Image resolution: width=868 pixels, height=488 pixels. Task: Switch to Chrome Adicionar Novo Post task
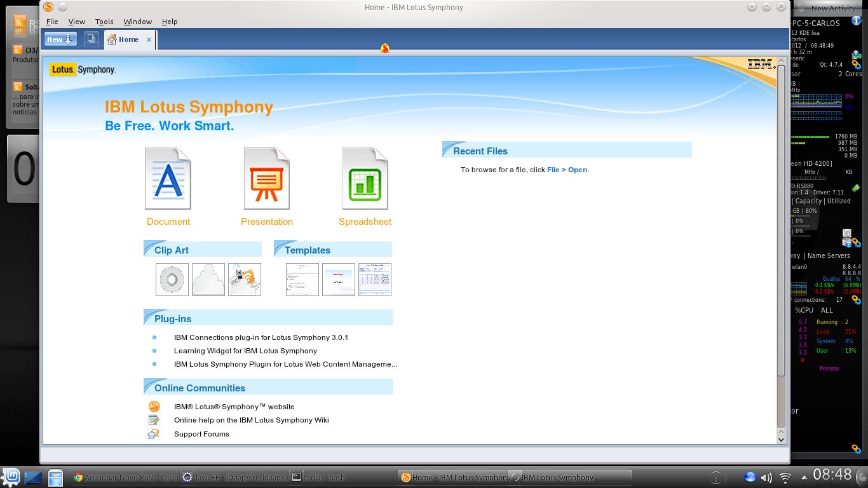[x=124, y=477]
